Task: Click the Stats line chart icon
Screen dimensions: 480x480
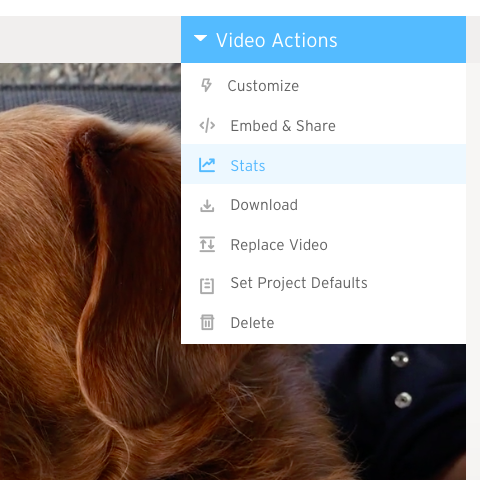Action: (207, 165)
